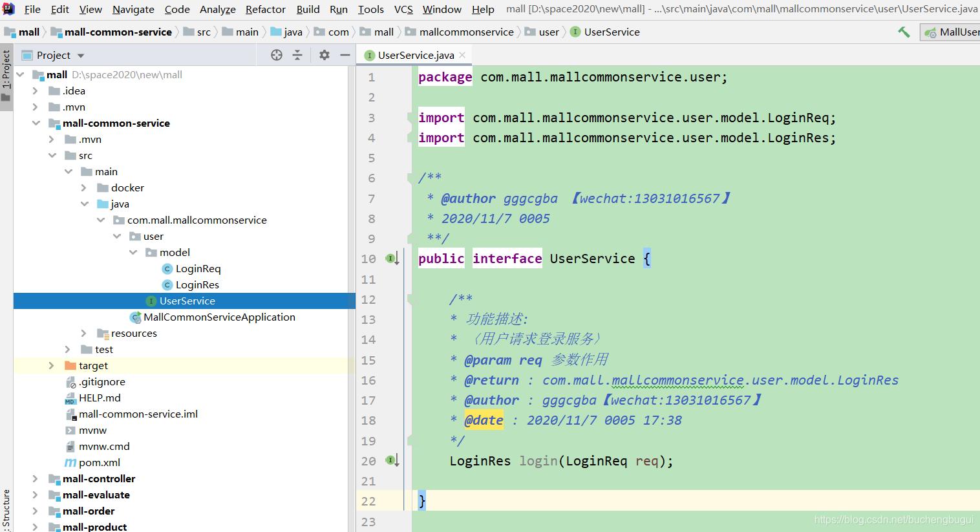Click fold marker at line 6 comment
The image size is (980, 532).
tap(410, 178)
